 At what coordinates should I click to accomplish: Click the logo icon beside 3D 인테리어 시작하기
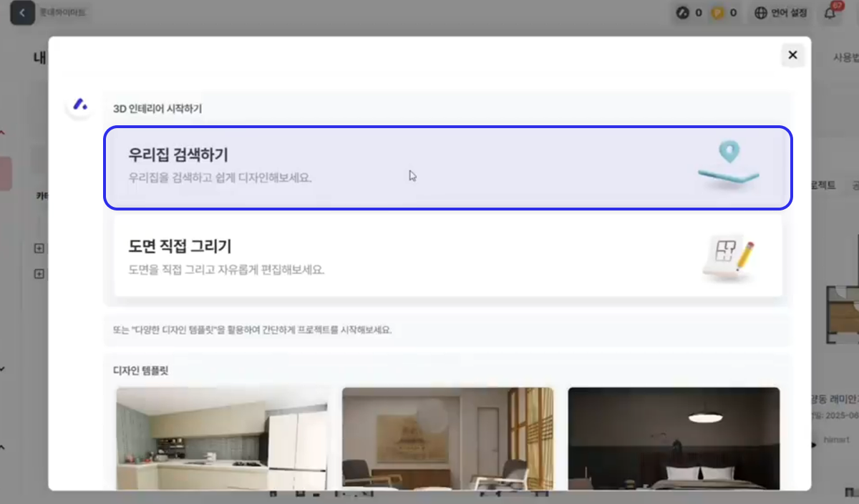(x=80, y=105)
